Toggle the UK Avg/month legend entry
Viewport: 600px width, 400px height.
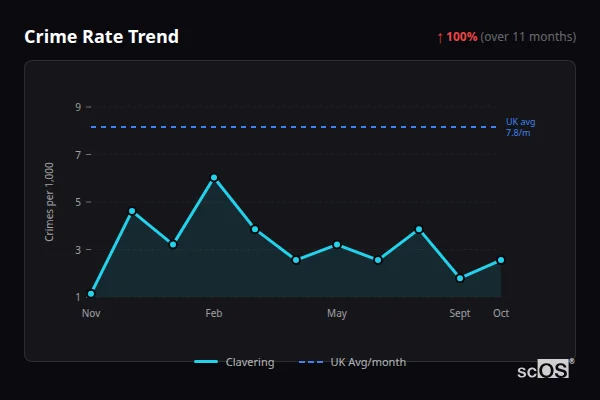(352, 362)
